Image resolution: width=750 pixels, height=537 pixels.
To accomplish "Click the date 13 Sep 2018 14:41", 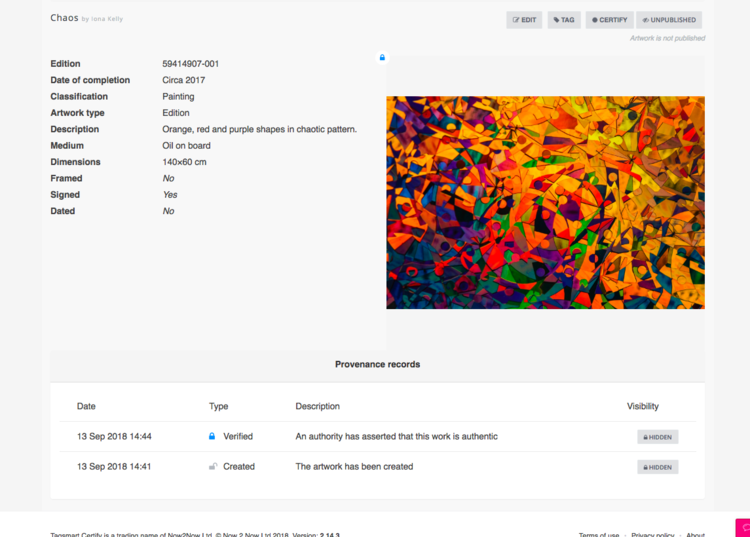I will 114,466.
